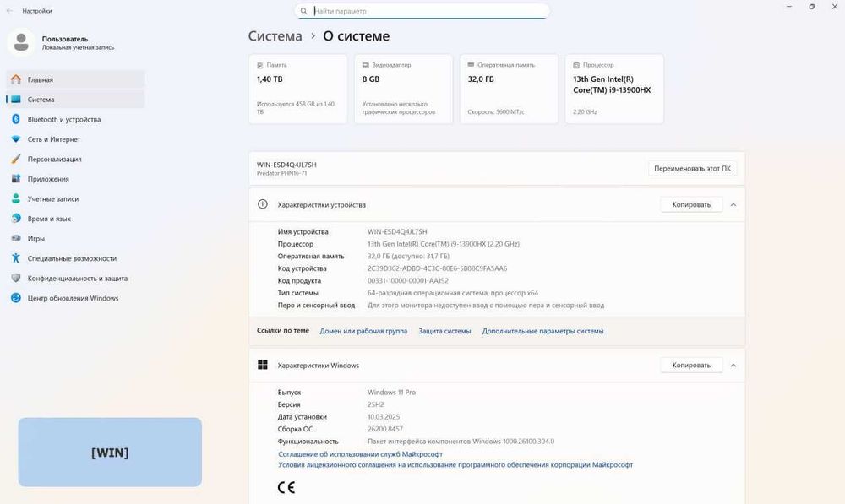Open the Процессор i9-13900HX card
This screenshot has width=845, height=504.
click(614, 89)
